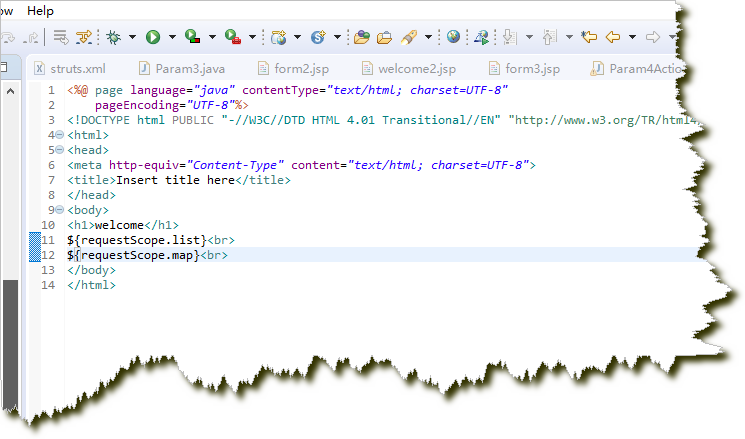Image resolution: width=745 pixels, height=439 pixels.
Task: Click the Open Task folder icon
Action: [x=384, y=37]
